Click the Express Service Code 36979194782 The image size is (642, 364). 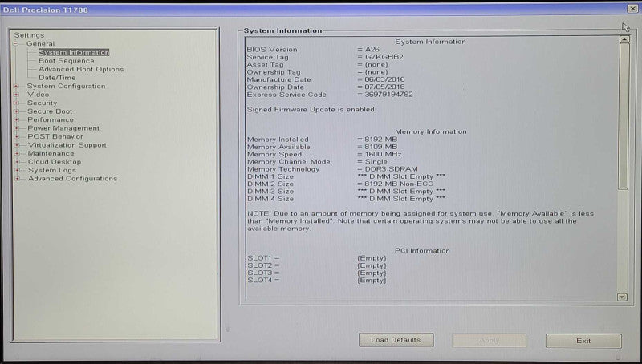click(x=389, y=95)
